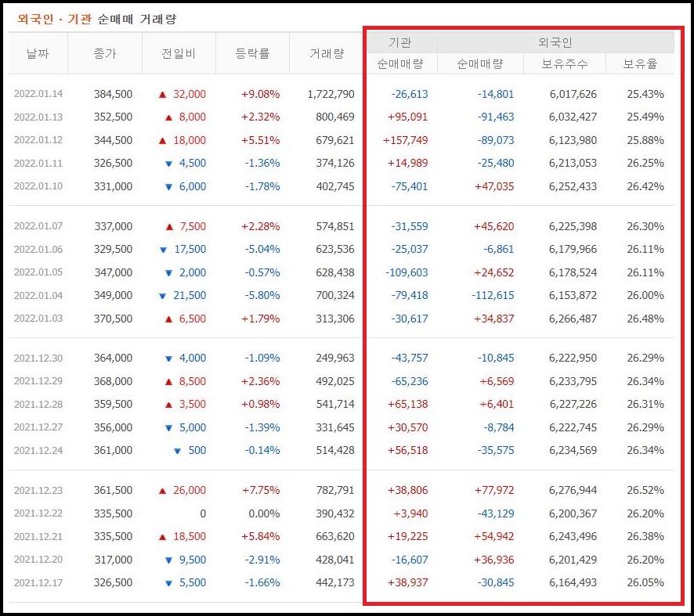
Task: Select the 거래량 column header
Action: tap(327, 53)
